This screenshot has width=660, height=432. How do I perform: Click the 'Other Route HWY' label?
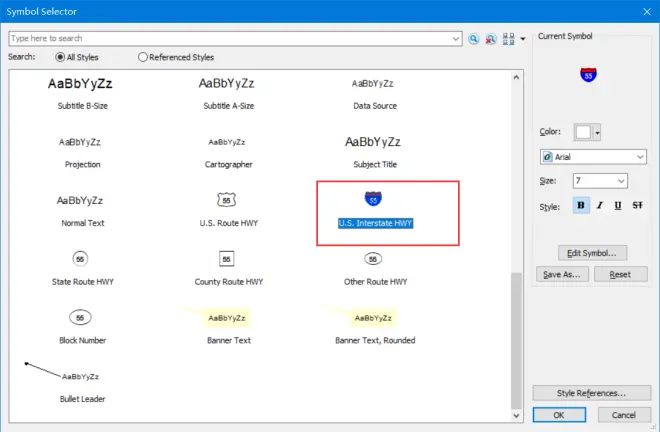(x=375, y=282)
